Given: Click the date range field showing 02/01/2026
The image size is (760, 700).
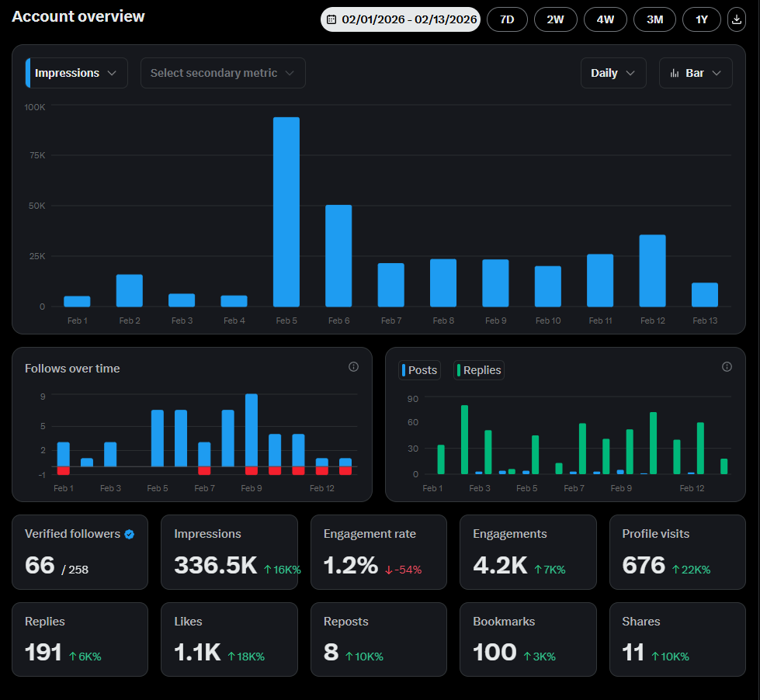Looking at the screenshot, I should pos(401,19).
